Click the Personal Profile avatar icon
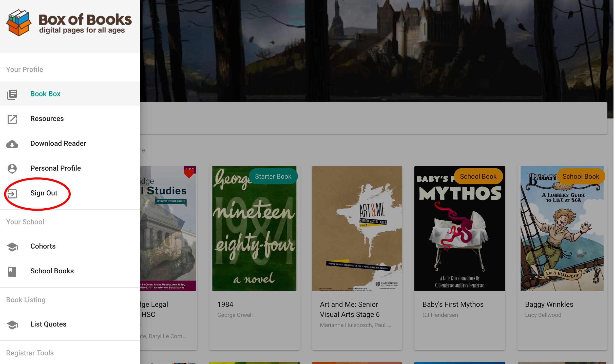Image resolution: width=615 pixels, height=364 pixels. (x=12, y=169)
